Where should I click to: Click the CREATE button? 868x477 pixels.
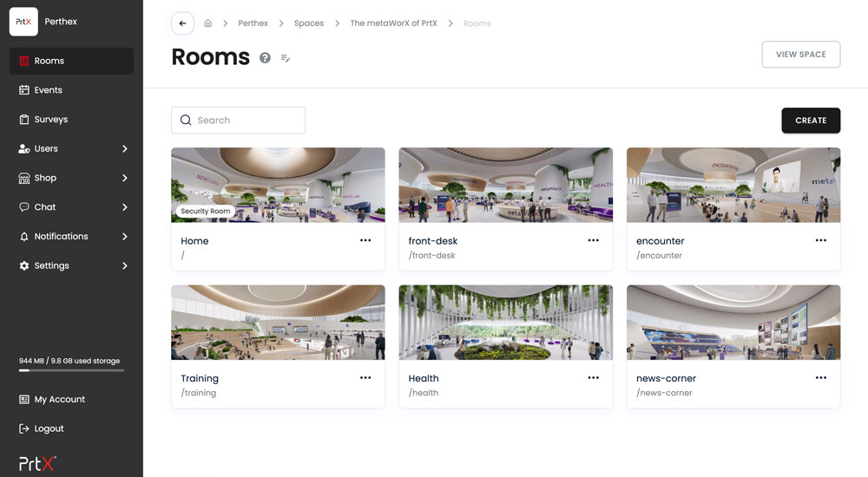pyautogui.click(x=811, y=121)
